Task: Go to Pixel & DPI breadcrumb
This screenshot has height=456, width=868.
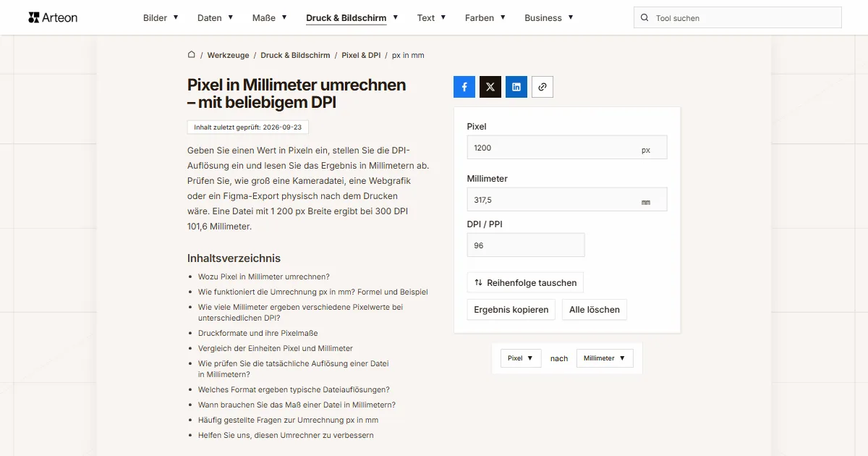Action: click(x=361, y=55)
